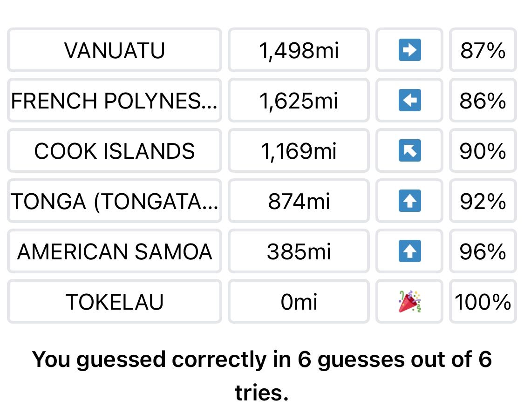Click the 1,625mi distance cell
The width and height of the screenshot is (524, 420).
(x=299, y=100)
